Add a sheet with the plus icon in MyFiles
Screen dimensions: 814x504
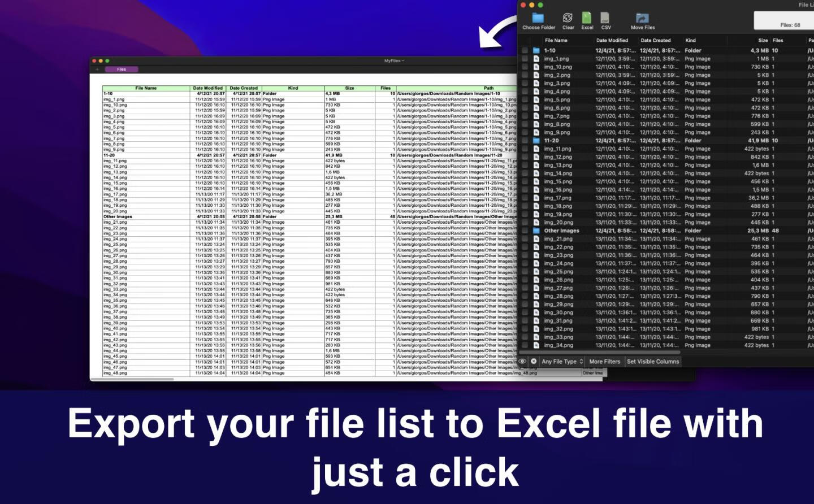click(x=97, y=69)
